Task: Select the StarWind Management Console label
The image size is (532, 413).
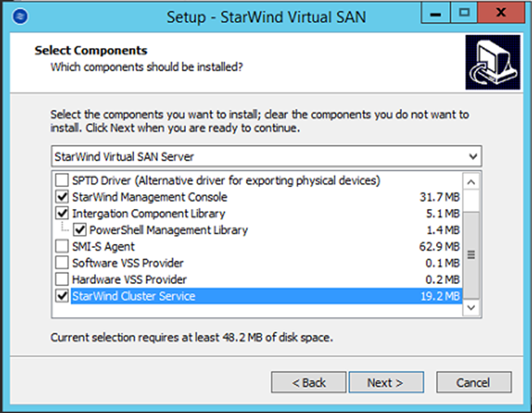Action: (149, 197)
